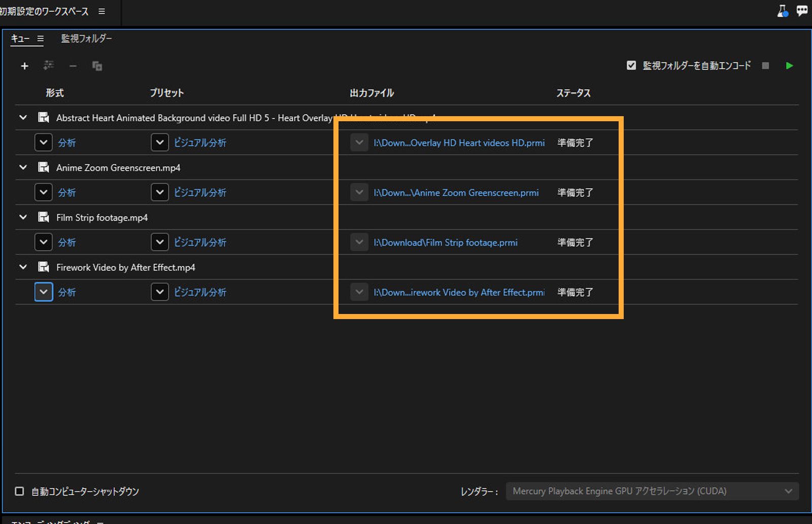Click 準備完了 status of Firework Video output
The image size is (812, 524).
(575, 293)
